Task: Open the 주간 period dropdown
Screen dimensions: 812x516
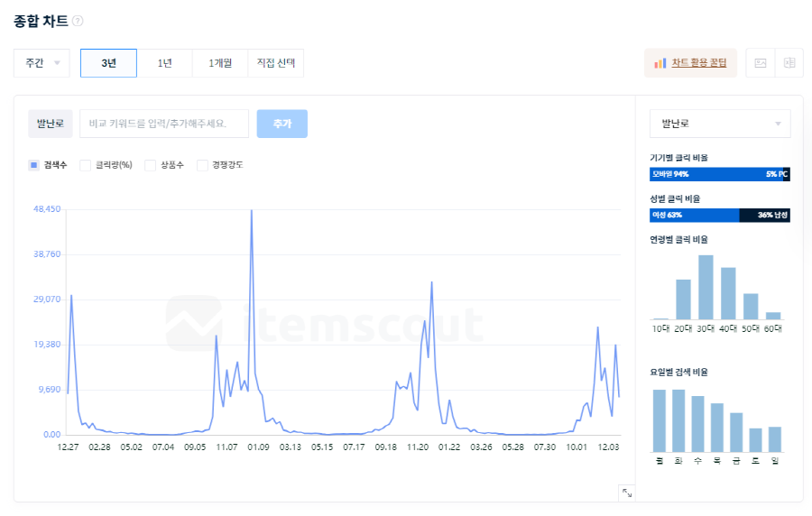Action: coord(42,63)
